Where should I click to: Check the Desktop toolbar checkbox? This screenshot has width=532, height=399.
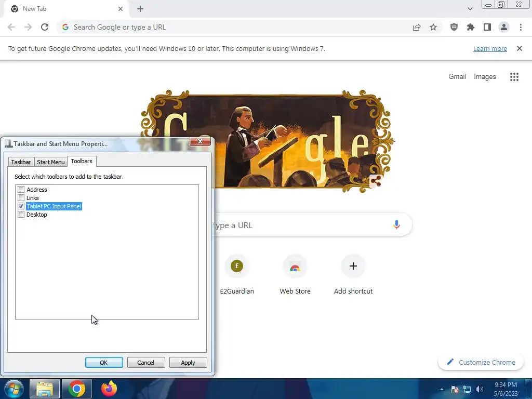[21, 215]
